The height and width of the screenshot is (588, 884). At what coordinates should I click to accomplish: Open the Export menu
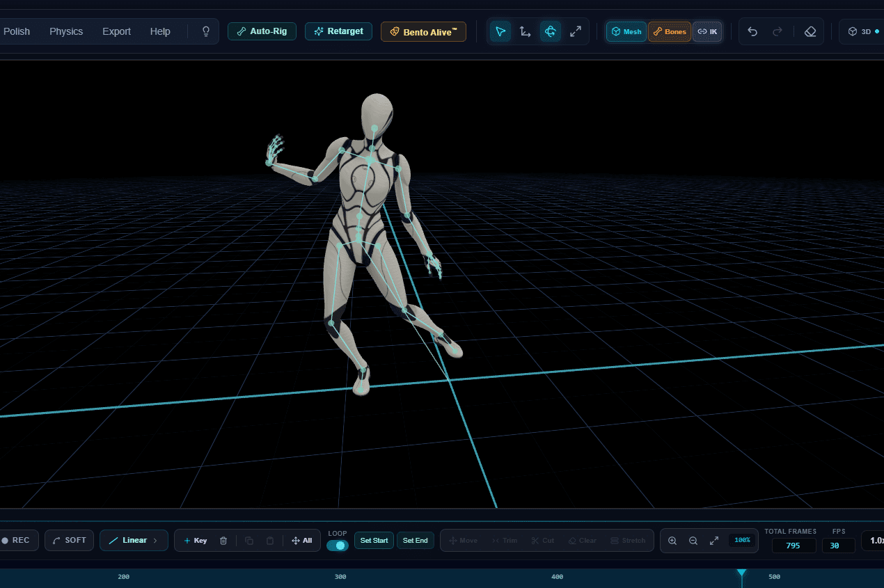tap(116, 31)
